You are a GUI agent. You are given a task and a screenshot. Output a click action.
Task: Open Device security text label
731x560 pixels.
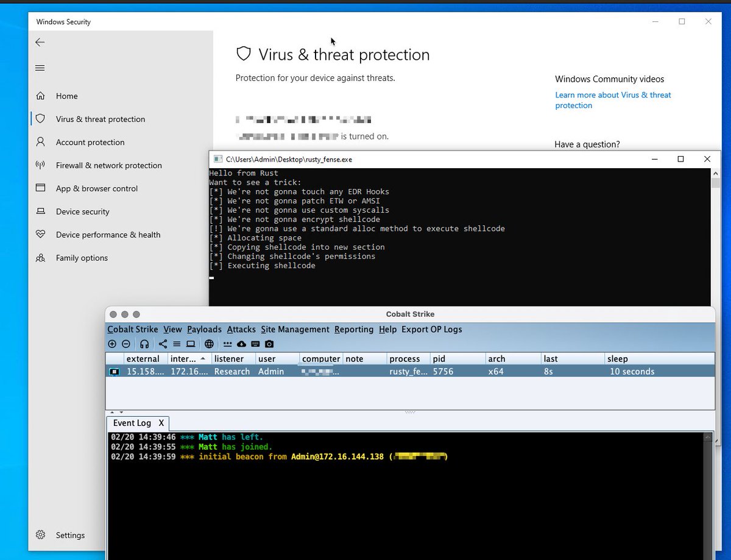[x=83, y=211]
